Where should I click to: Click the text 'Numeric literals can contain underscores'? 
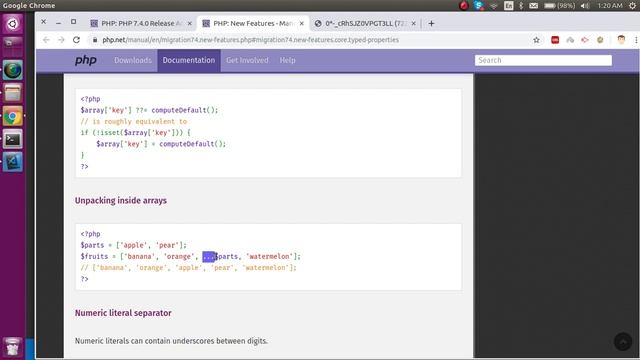144,341
